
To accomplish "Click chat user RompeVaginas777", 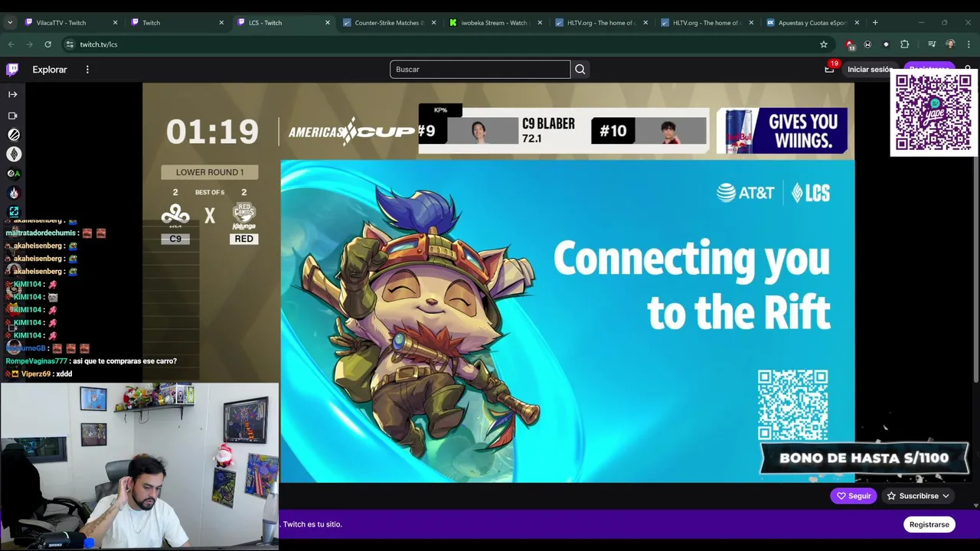I will pyautogui.click(x=37, y=361).
